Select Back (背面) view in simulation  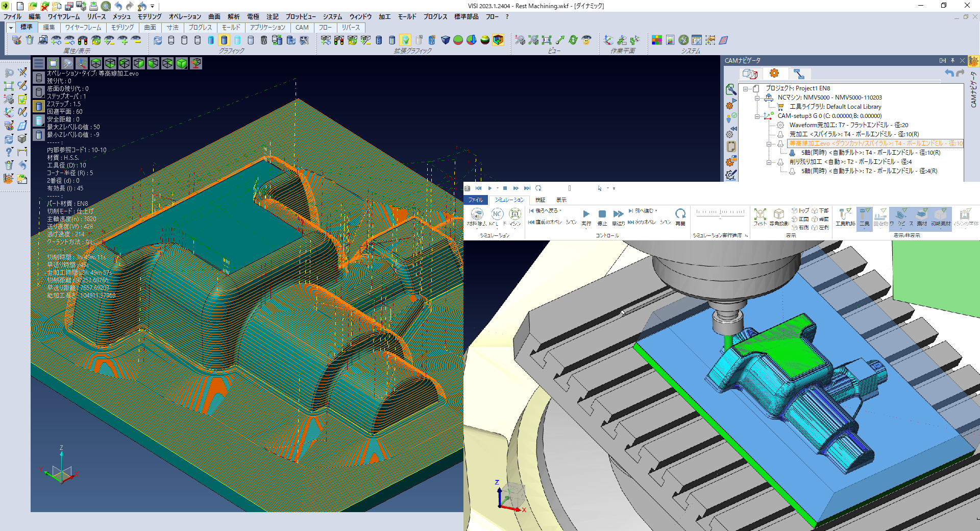click(820, 219)
